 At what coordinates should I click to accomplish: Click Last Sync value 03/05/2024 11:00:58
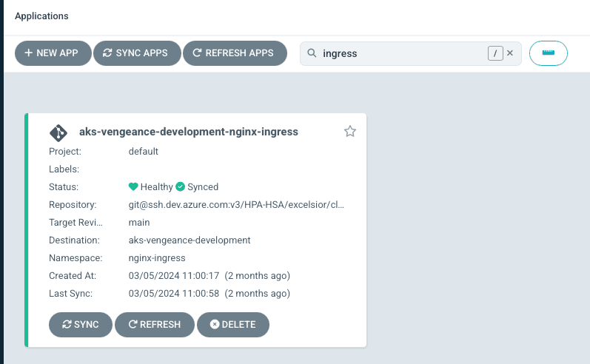(x=174, y=293)
